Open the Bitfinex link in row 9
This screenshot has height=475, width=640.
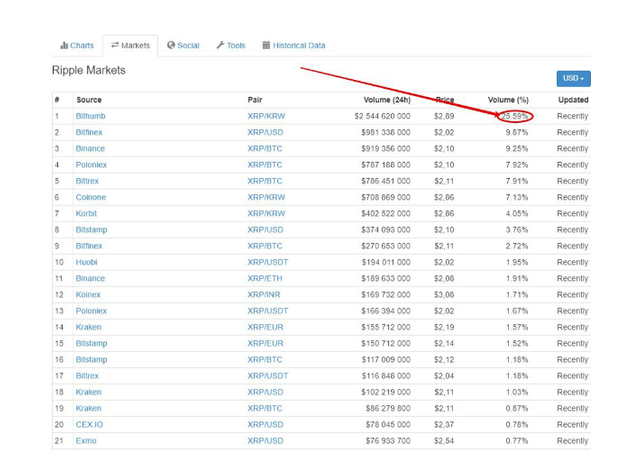tap(89, 246)
